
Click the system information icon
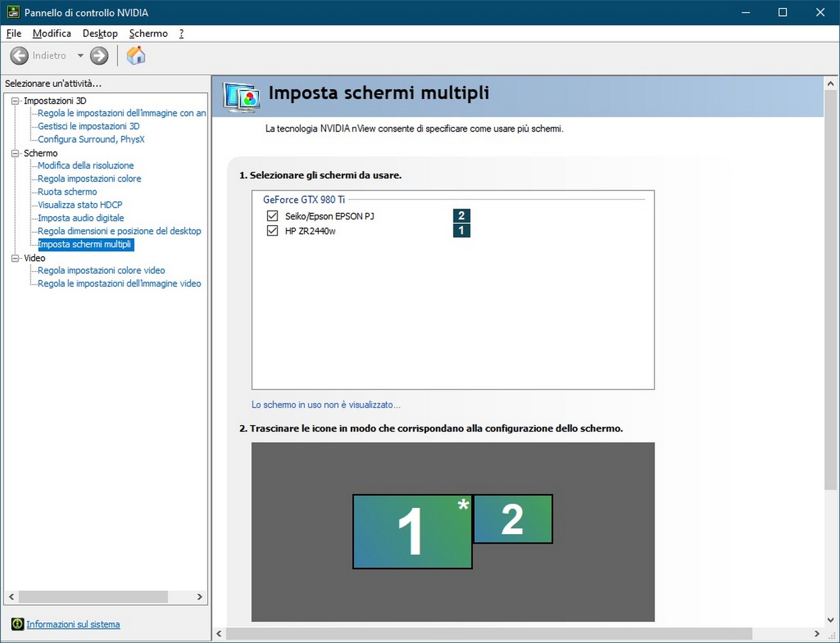pos(17,624)
